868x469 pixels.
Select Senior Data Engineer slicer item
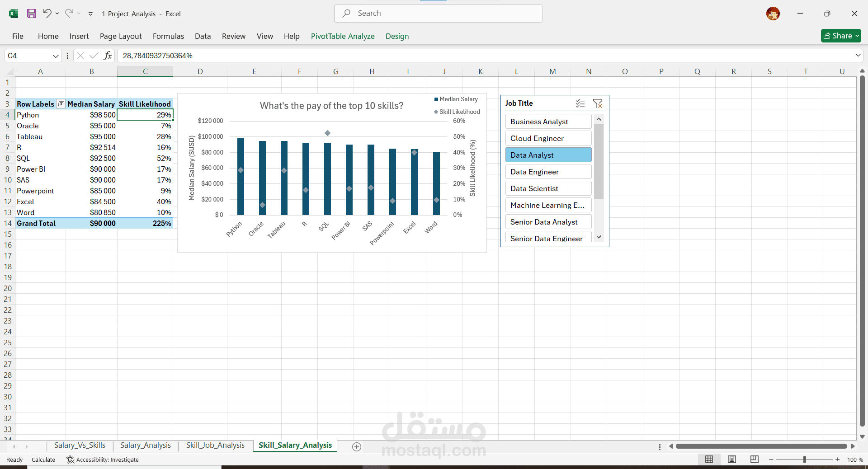[x=548, y=238]
